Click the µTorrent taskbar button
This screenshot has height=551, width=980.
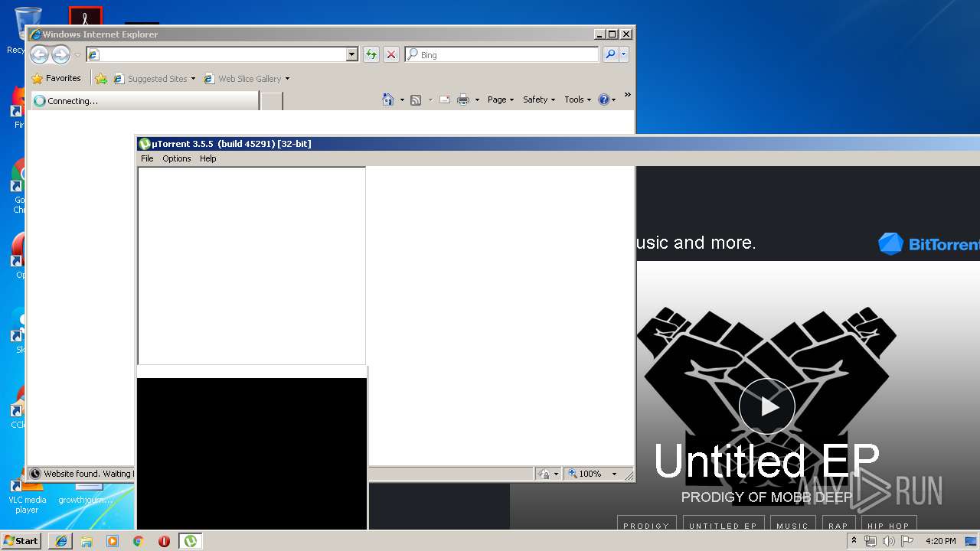click(190, 541)
